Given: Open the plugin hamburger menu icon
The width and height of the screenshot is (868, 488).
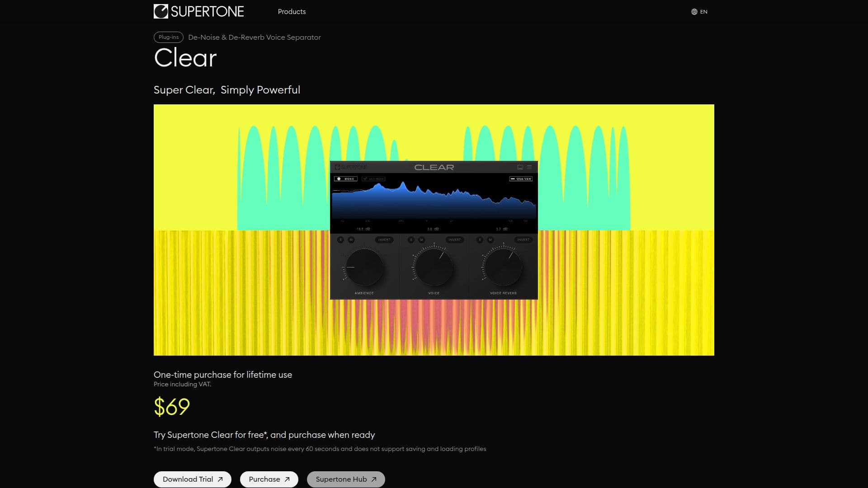Looking at the screenshot, I should pos(529,167).
